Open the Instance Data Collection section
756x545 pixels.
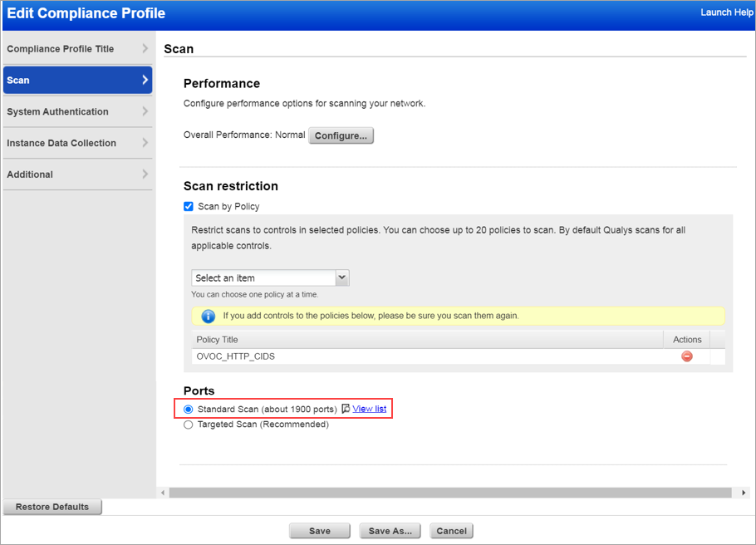point(61,143)
